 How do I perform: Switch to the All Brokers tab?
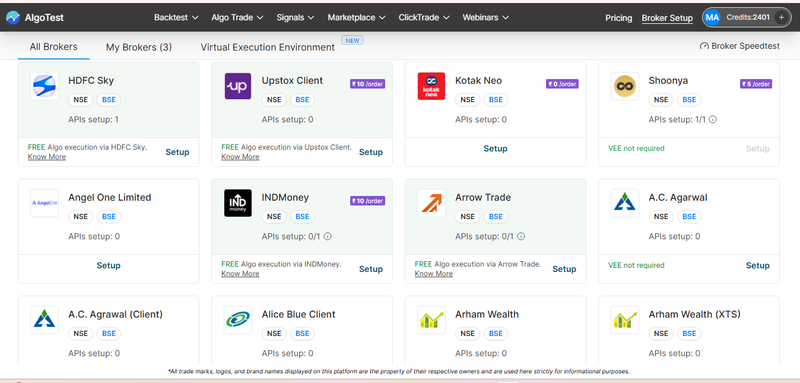tap(54, 47)
